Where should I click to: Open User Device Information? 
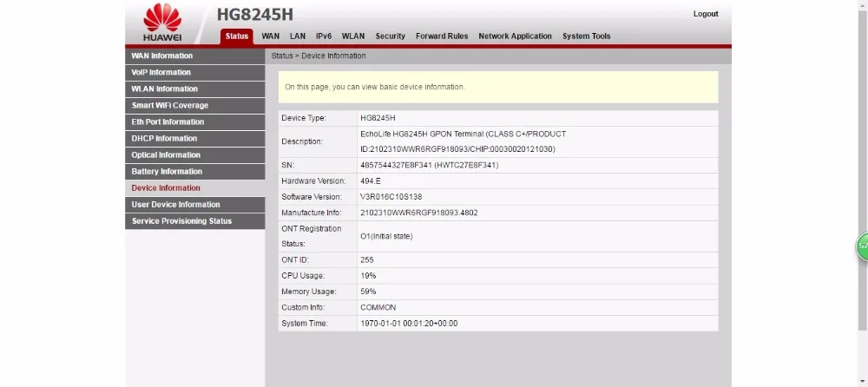[x=194, y=204]
